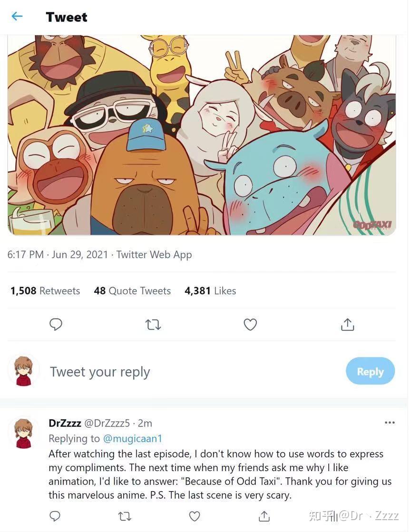
Task: Click reply icon under DrZzzz's comment
Action: click(55, 516)
